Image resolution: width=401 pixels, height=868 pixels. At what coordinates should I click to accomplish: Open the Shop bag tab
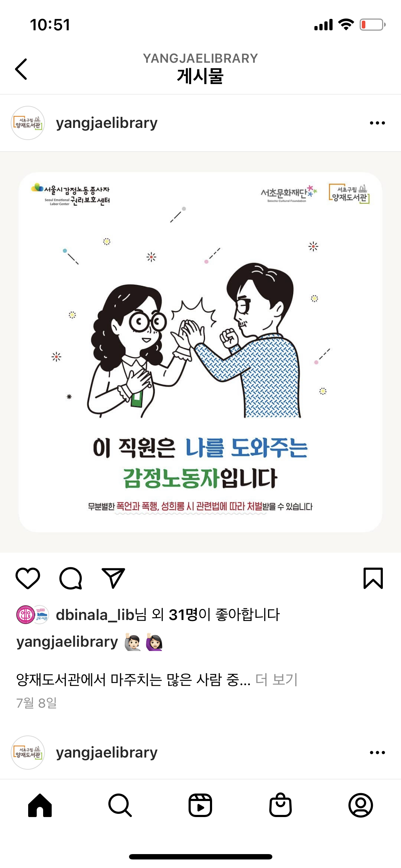[x=281, y=805]
